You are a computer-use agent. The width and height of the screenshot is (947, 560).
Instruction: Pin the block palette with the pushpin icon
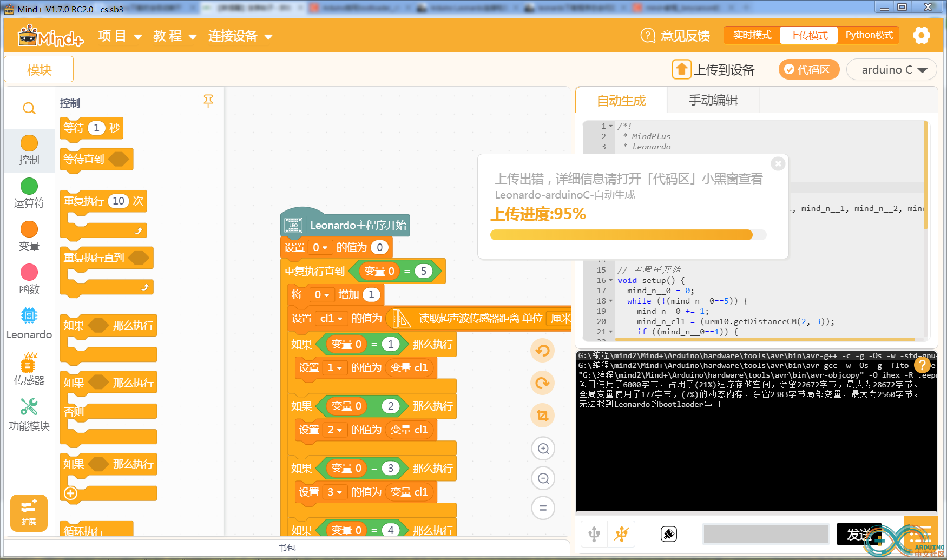point(208,101)
